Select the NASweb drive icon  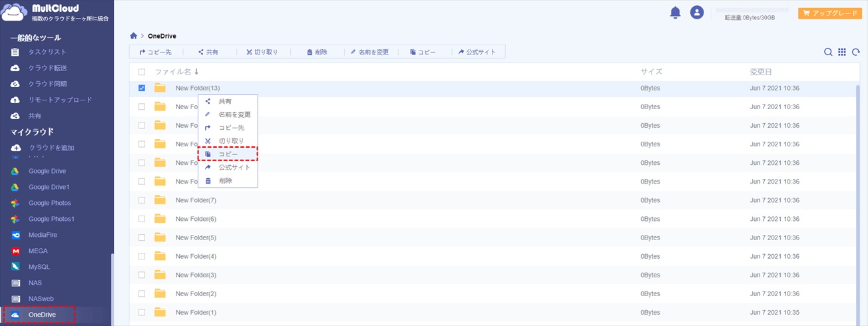tap(15, 299)
